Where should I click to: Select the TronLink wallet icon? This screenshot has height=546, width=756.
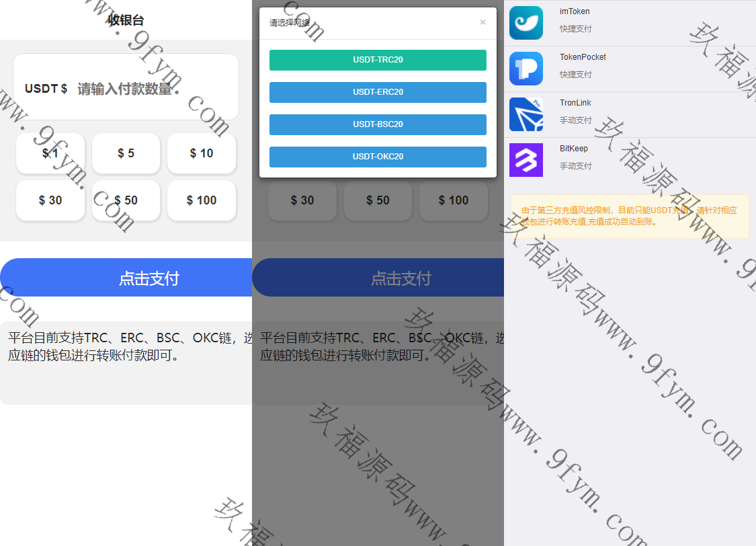526,114
